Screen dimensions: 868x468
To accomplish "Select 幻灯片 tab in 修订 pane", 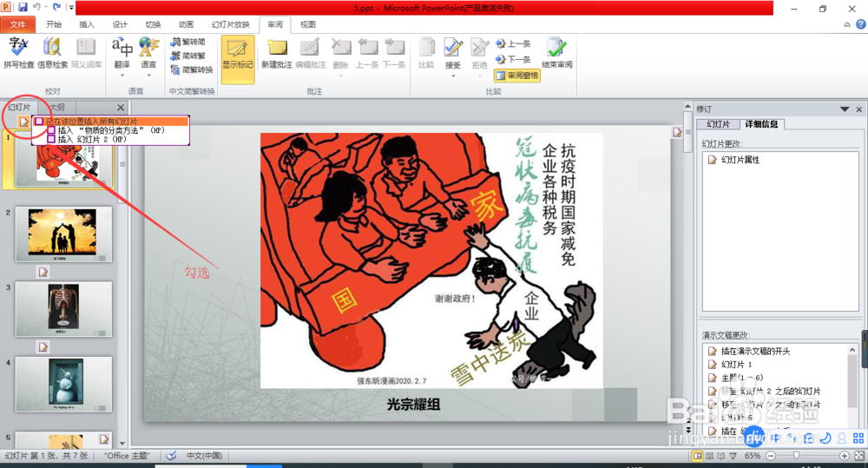I will [718, 124].
